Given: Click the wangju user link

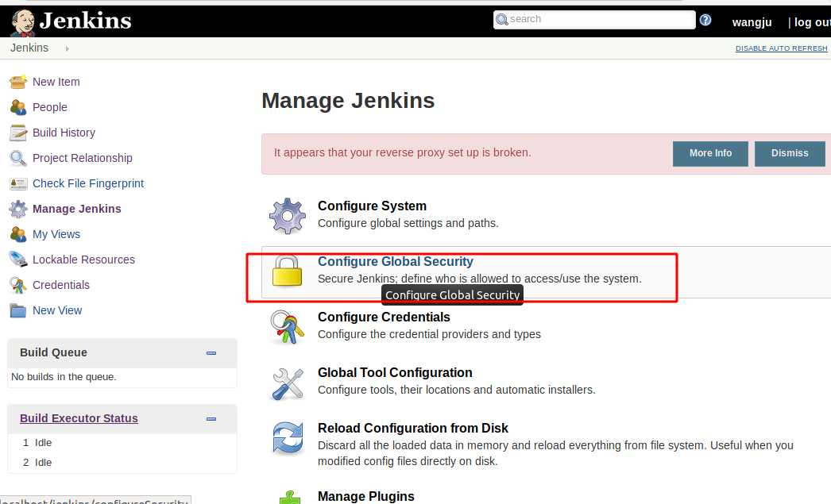Looking at the screenshot, I should 752,22.
